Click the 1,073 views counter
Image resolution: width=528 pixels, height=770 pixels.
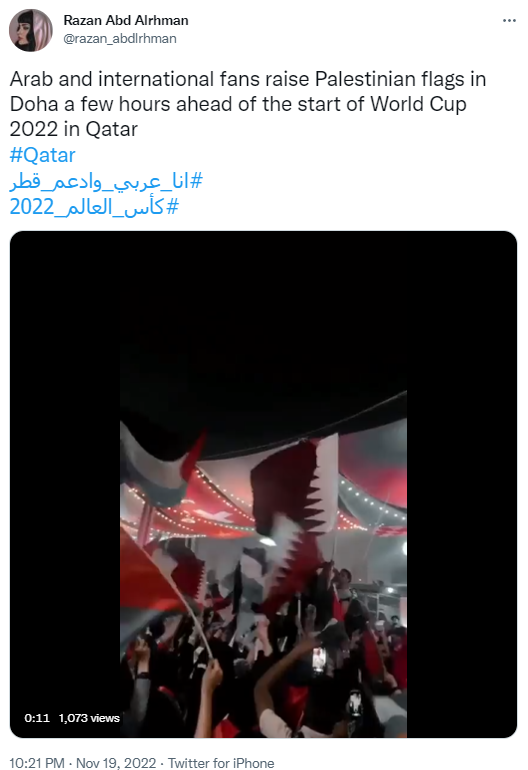89,718
